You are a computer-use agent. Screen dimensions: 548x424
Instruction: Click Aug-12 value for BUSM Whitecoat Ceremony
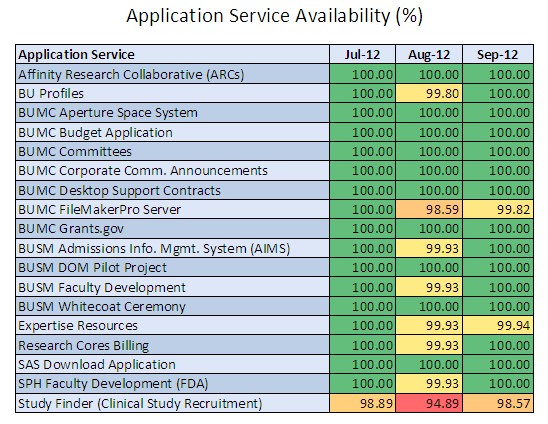[x=429, y=306]
